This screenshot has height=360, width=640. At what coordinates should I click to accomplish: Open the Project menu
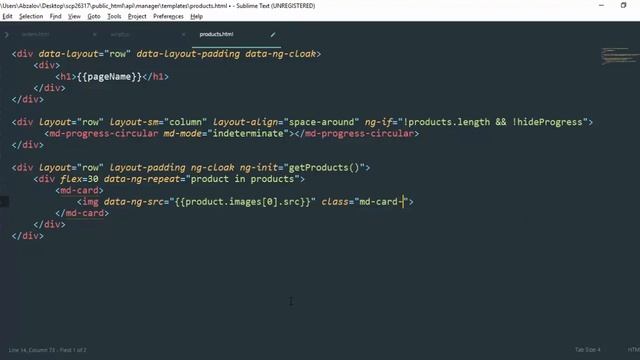click(137, 16)
